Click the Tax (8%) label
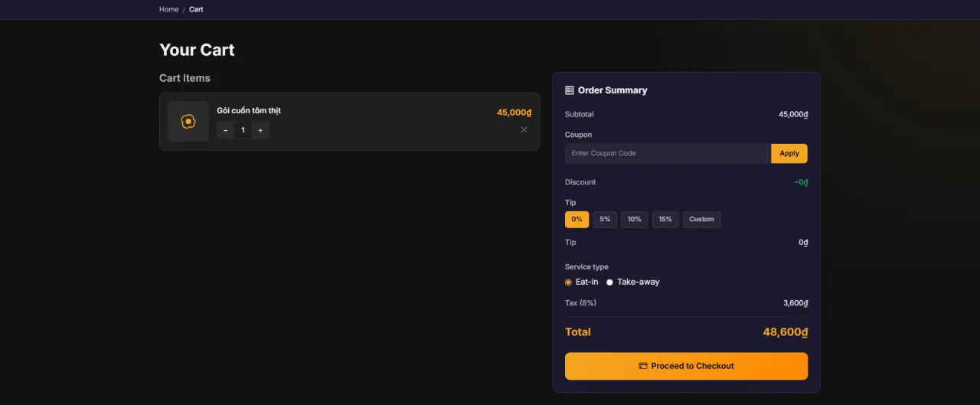 click(580, 303)
